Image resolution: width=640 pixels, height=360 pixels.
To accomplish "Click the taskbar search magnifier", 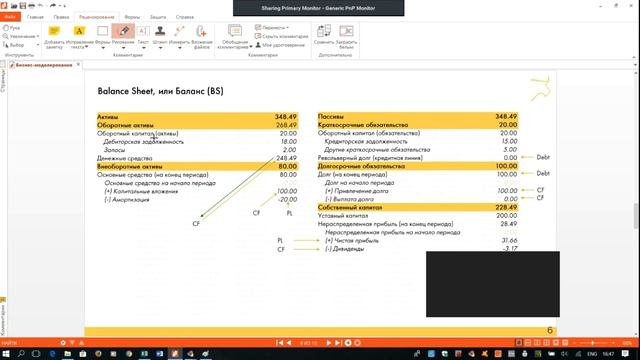I will click(21, 353).
